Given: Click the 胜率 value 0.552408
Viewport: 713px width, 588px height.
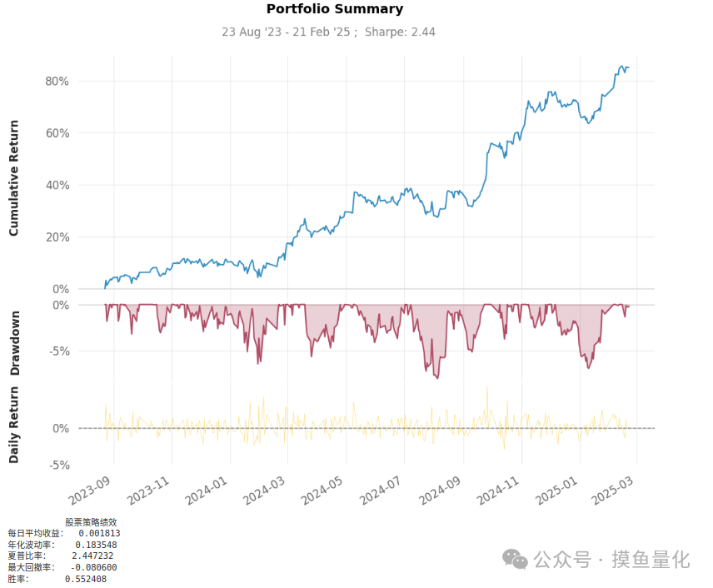Looking at the screenshot, I should pyautogui.click(x=85, y=579).
